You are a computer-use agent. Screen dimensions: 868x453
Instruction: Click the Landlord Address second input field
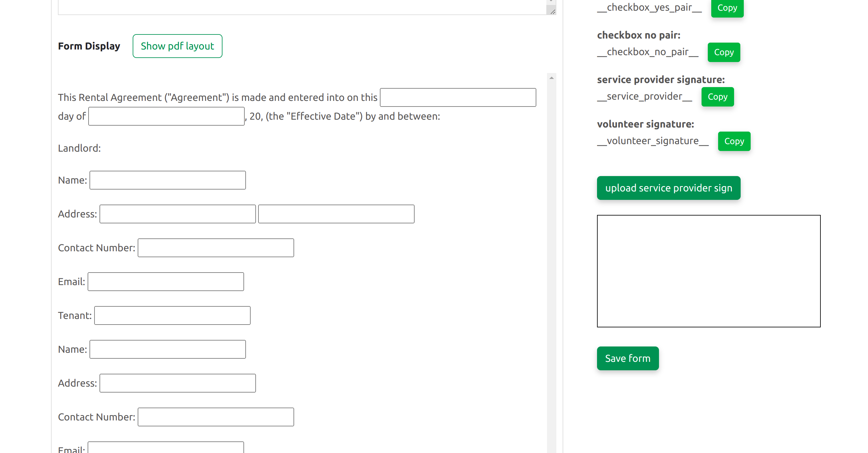(x=336, y=213)
